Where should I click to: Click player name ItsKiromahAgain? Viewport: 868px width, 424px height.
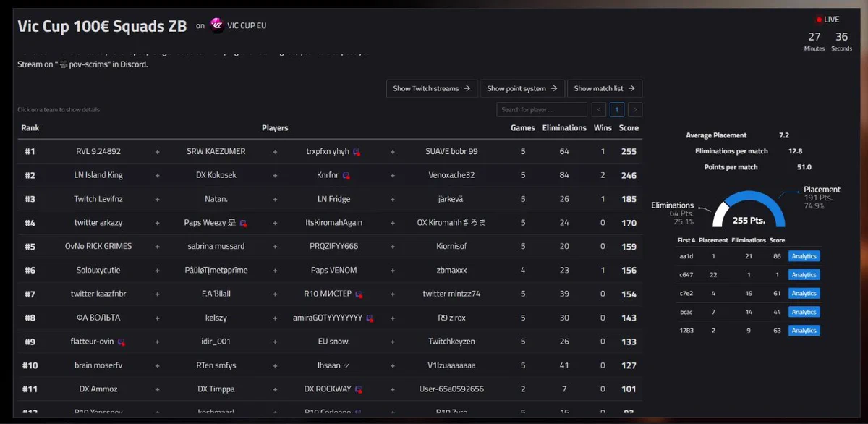pos(333,223)
